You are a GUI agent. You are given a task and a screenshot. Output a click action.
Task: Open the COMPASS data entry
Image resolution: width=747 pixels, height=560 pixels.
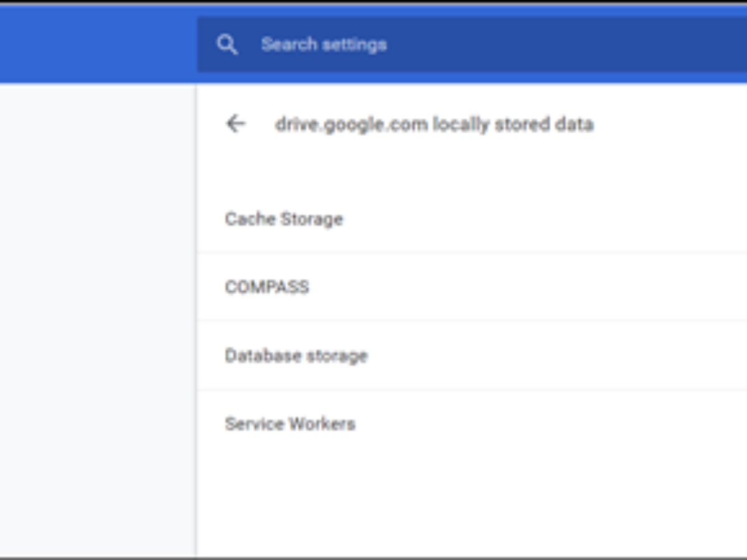click(267, 287)
